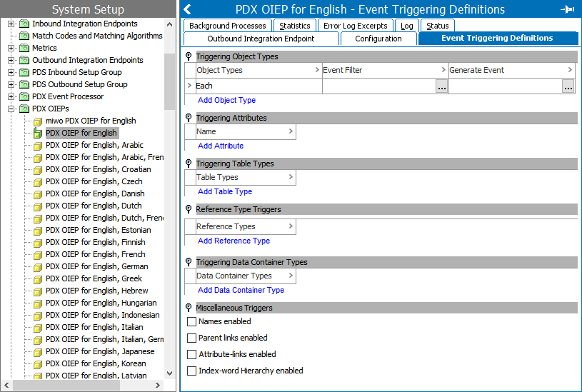This screenshot has height=392, width=582.
Task: Click the PDX OIEPs folder icon
Action: (24, 109)
